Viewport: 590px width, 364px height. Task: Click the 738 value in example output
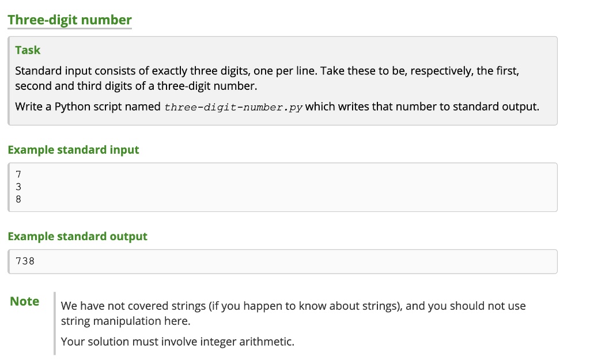[x=25, y=261]
